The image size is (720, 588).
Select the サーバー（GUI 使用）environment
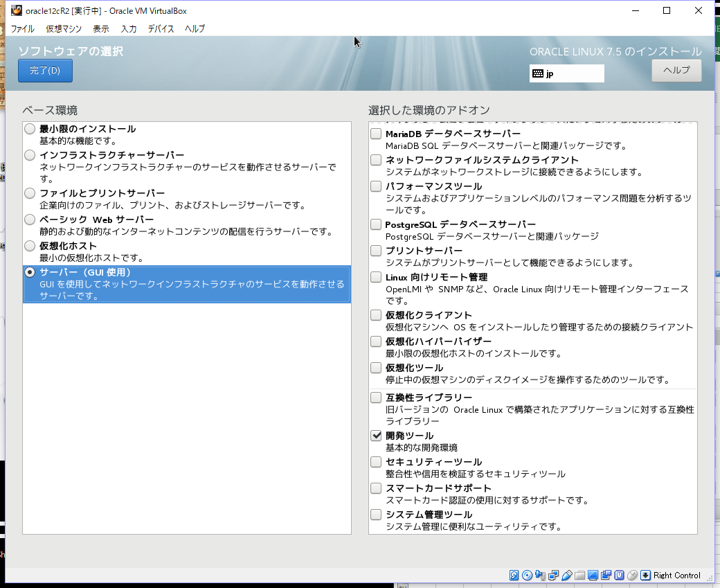click(29, 271)
